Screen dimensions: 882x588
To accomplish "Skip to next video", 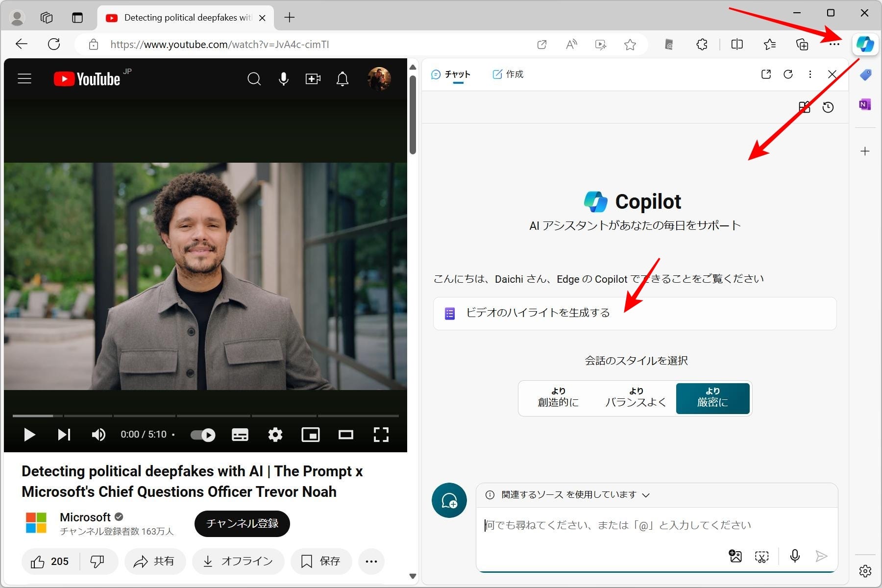I will 64,435.
